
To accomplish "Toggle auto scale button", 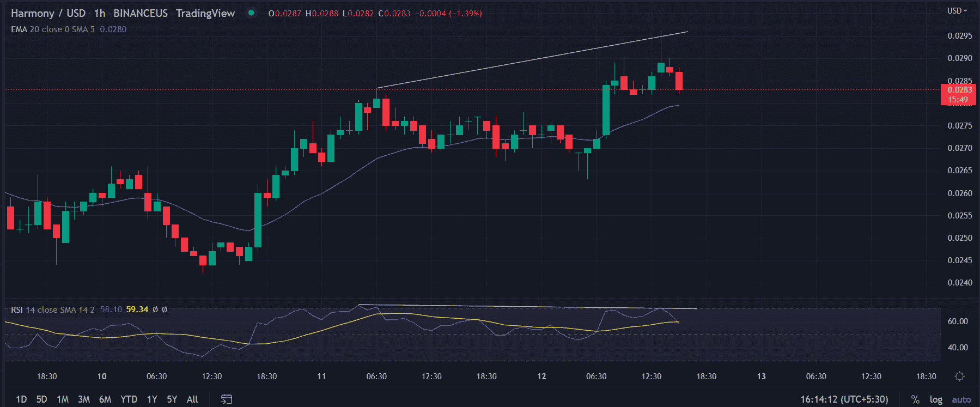I will click(x=961, y=399).
